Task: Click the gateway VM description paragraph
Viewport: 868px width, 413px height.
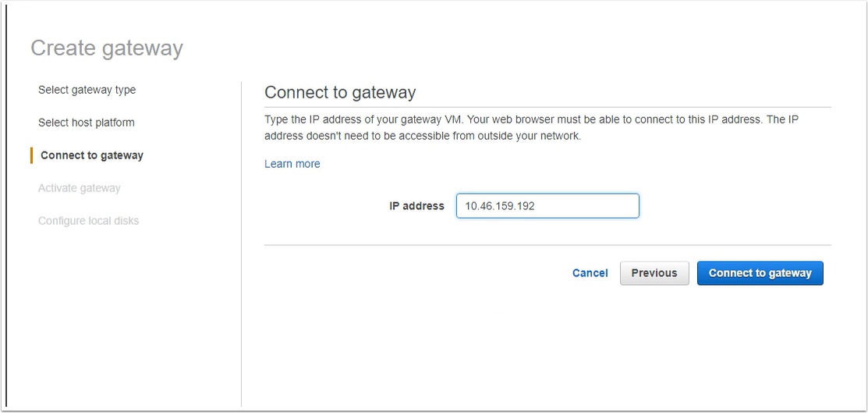Action: pyautogui.click(x=531, y=127)
